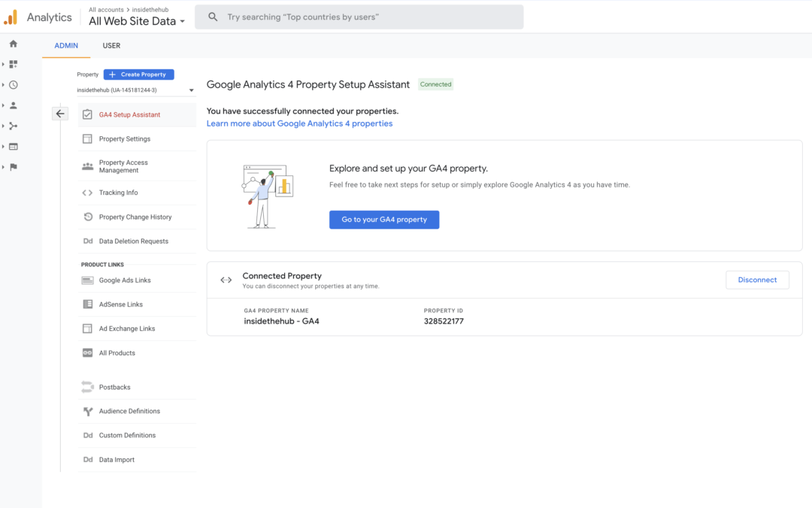Click the GA4 Setup Assistant checkbox icon
Viewport: 812px width, 508px height.
coord(87,114)
